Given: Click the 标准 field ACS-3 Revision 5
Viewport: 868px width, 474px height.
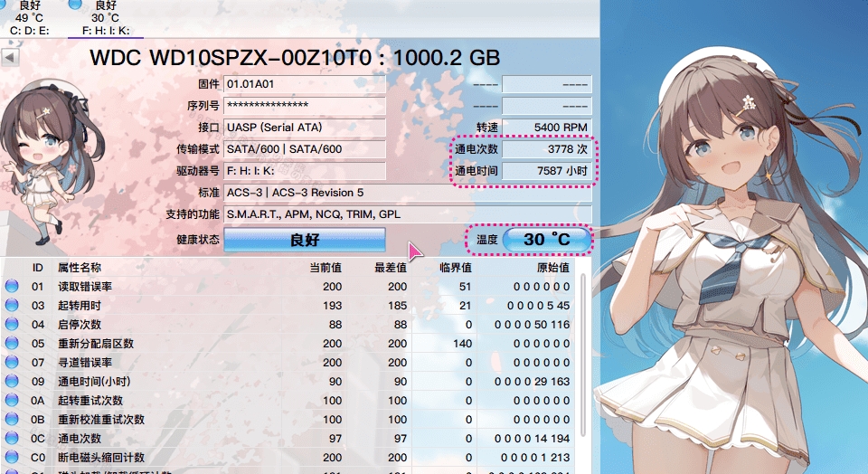Looking at the screenshot, I should point(408,193).
